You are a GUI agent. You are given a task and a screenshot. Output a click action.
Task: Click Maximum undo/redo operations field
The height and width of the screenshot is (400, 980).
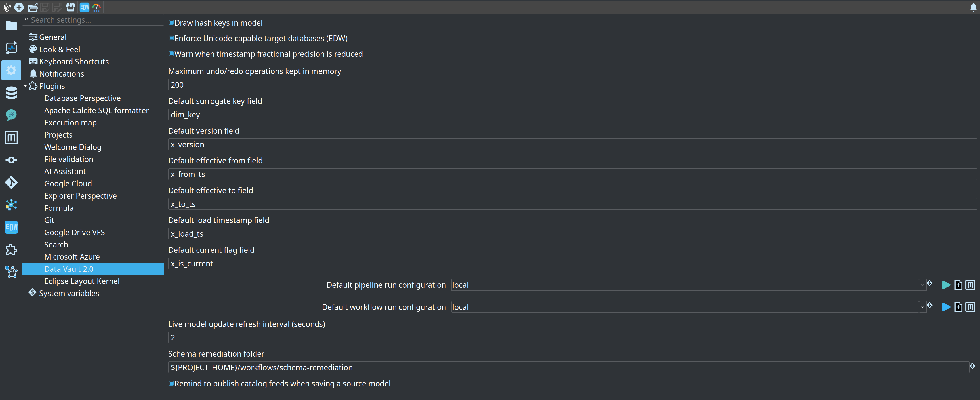572,85
